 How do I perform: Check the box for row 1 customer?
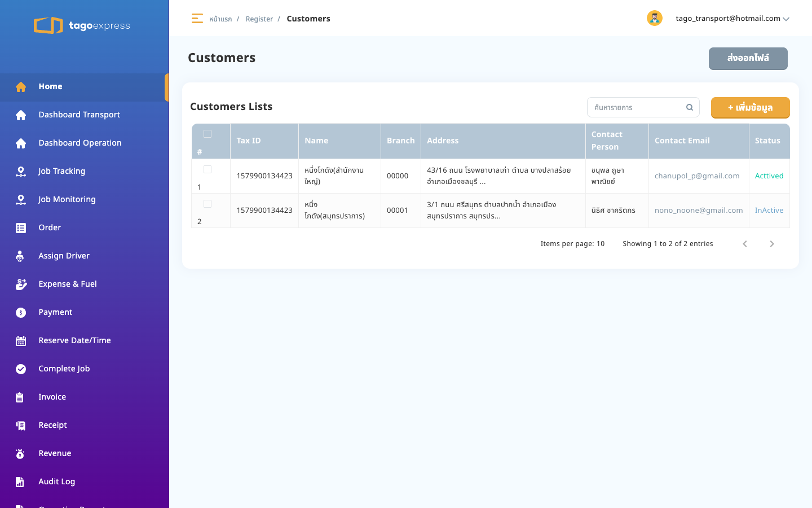click(x=208, y=169)
